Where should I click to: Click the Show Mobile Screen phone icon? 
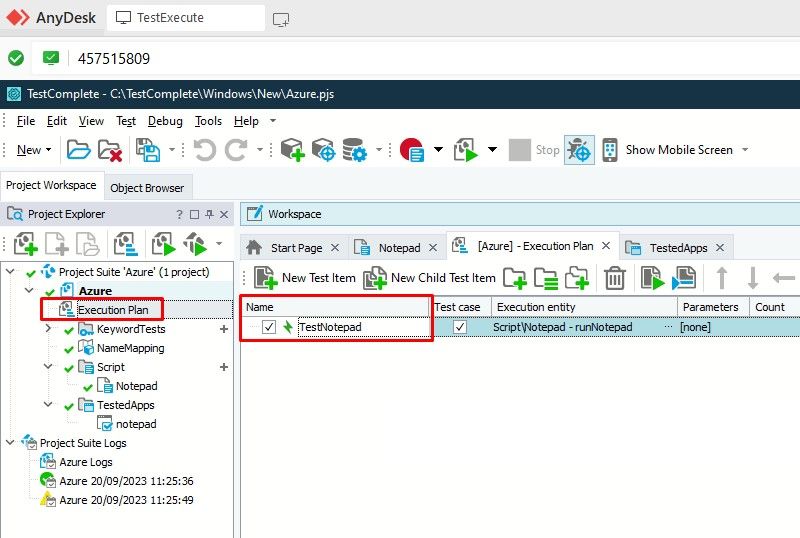pos(609,150)
